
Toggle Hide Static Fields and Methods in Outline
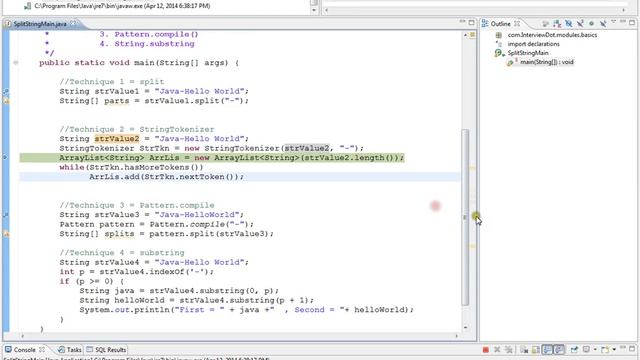pos(580,24)
